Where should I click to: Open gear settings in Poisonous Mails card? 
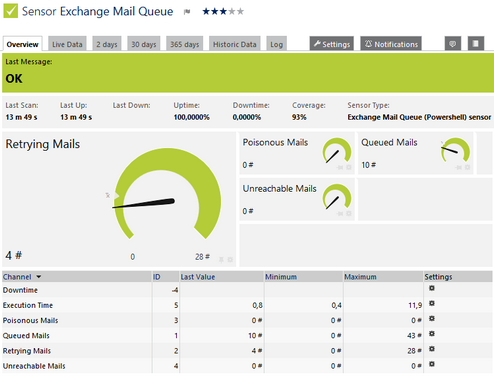349,167
